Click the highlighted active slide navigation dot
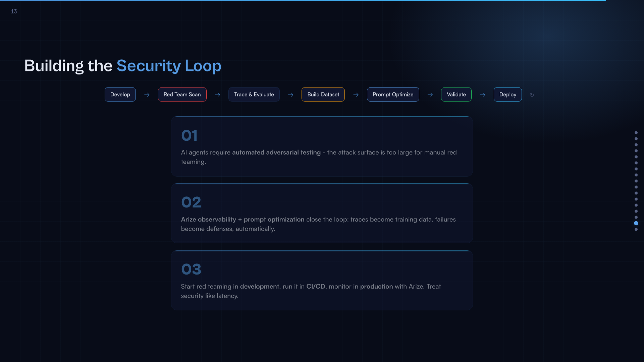The height and width of the screenshot is (362, 644). 636,223
